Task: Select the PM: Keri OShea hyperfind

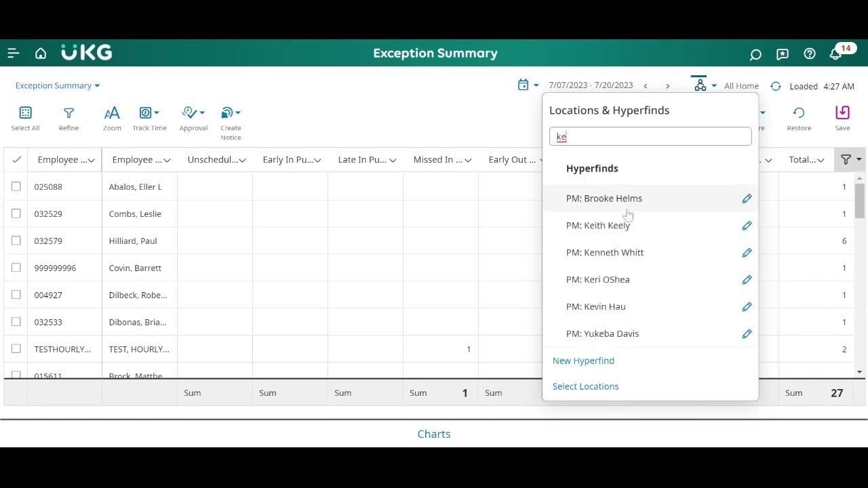Action: 597,280
